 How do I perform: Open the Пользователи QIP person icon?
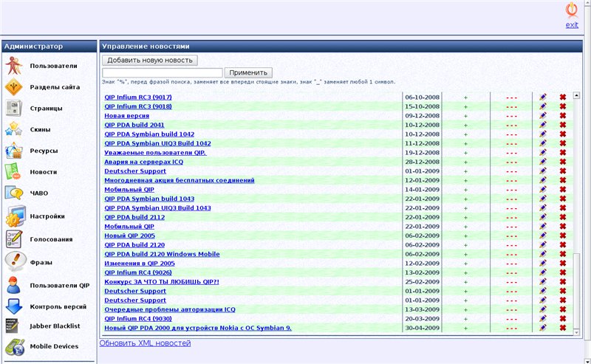[x=13, y=285]
